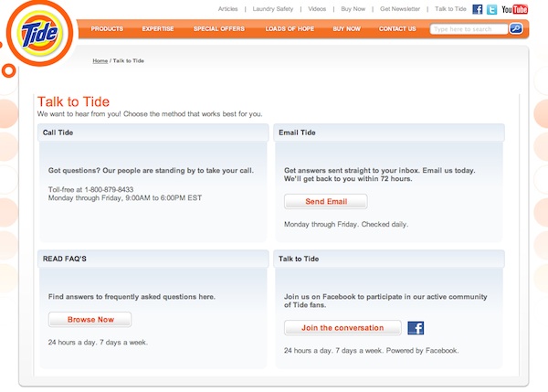Open the Laundry Safety link

pos(273,9)
